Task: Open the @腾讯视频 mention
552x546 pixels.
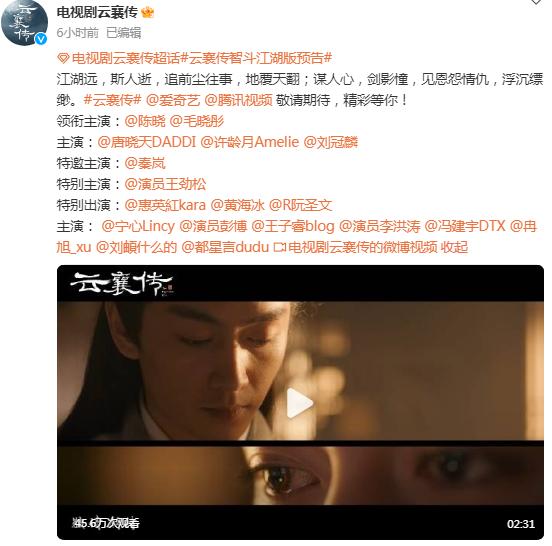Action: (238, 100)
